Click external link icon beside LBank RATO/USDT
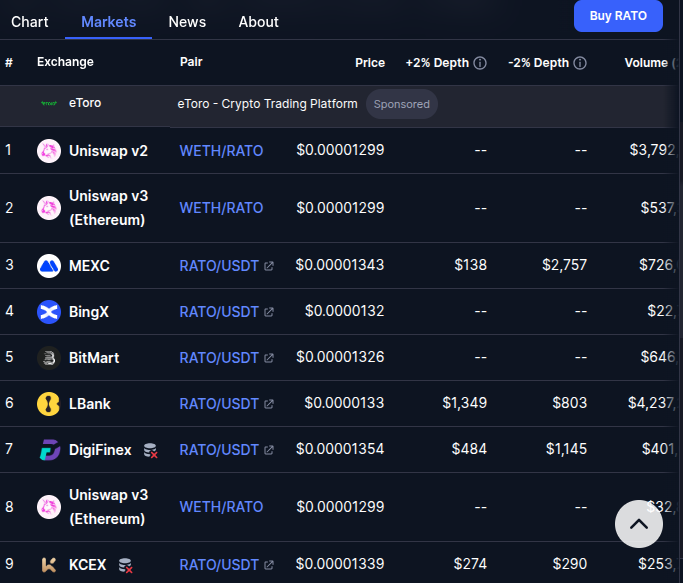This screenshot has height=583, width=683. [269, 404]
